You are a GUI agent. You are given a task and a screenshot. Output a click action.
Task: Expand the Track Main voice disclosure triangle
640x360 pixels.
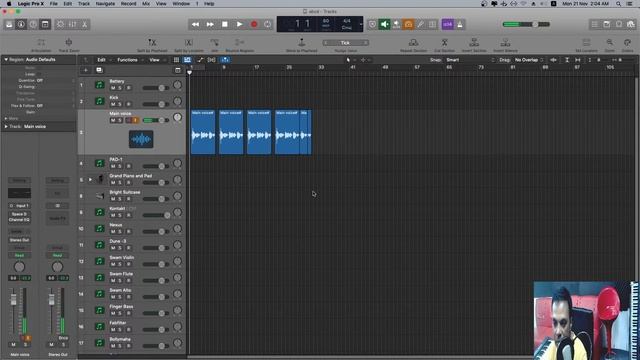point(6,127)
